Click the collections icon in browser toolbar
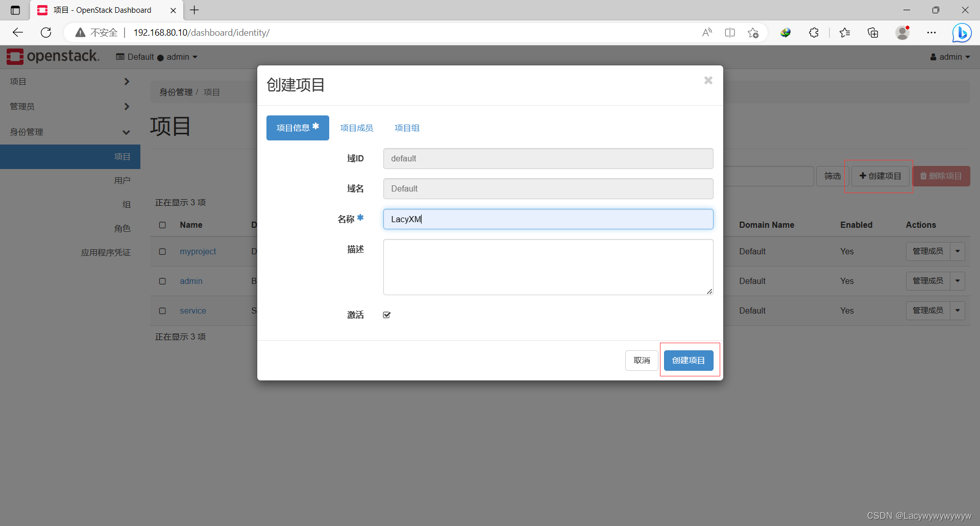Screen dimensions: 980x526 pos(873,32)
